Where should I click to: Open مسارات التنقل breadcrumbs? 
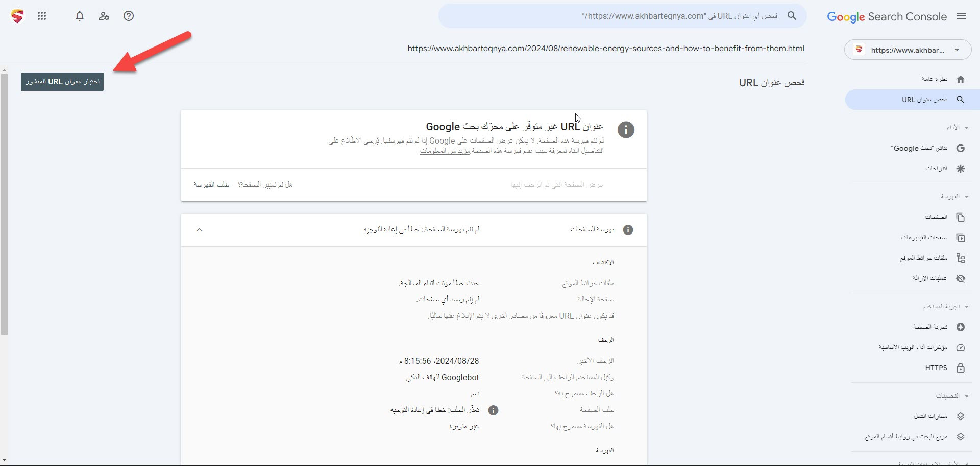(930, 416)
